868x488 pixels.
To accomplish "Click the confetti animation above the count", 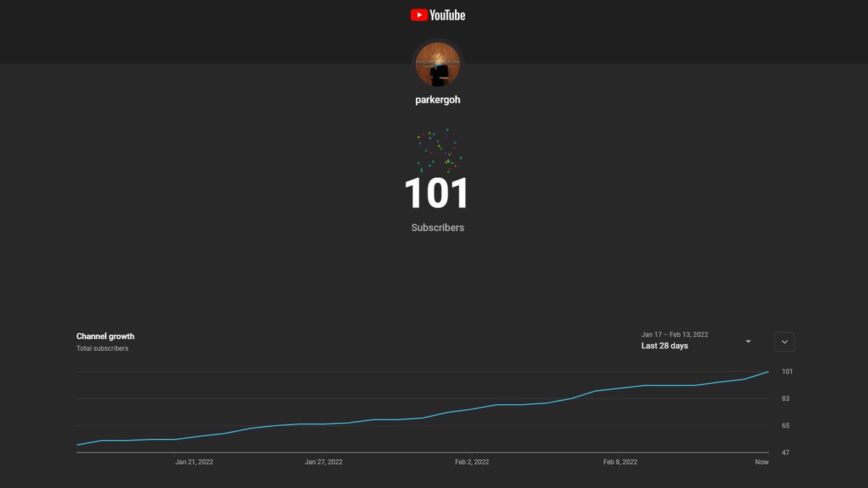I will [437, 152].
